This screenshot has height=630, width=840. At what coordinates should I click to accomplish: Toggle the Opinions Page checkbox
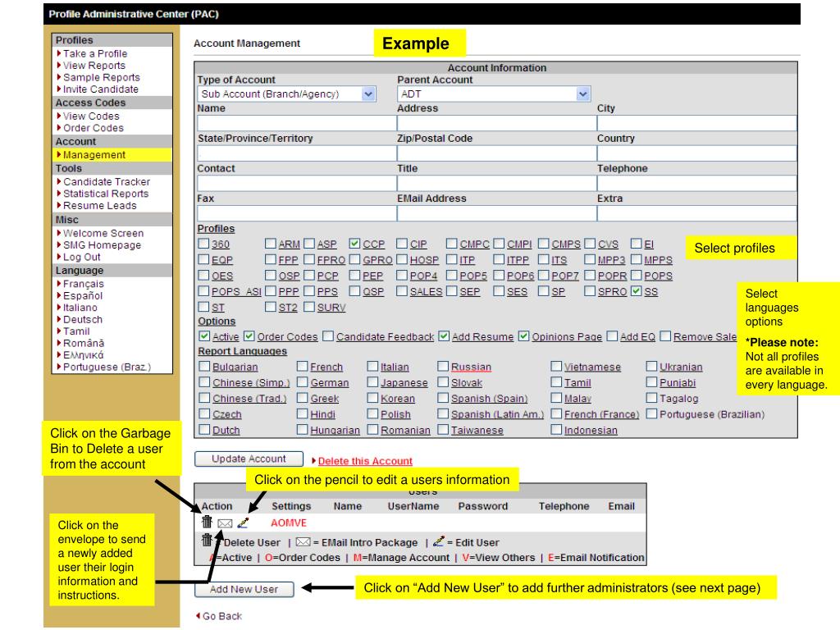(x=523, y=336)
